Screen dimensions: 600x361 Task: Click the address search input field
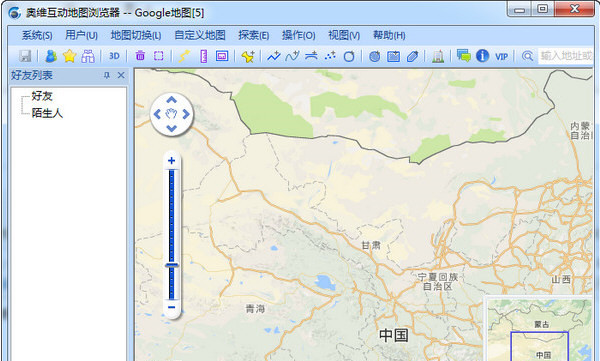(566, 56)
